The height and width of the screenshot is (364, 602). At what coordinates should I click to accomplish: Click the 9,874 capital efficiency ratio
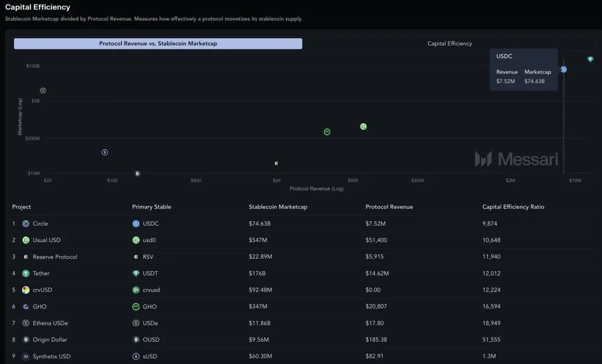click(x=490, y=224)
